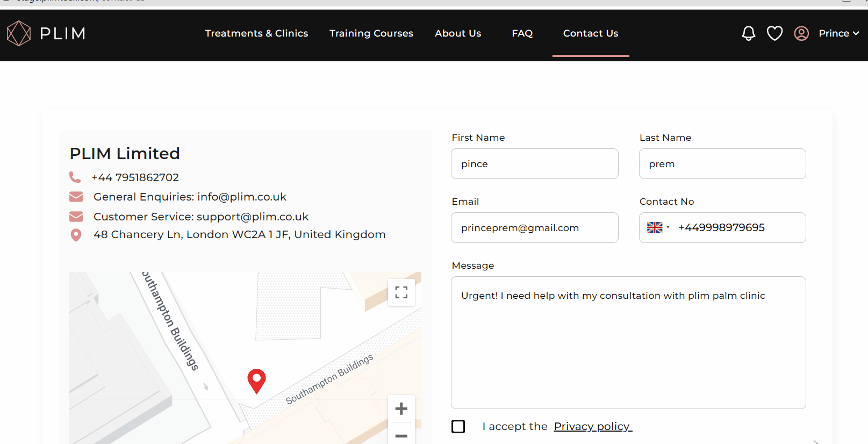Open the FAQ page
Screen dimensions: 868x444
click(522, 33)
